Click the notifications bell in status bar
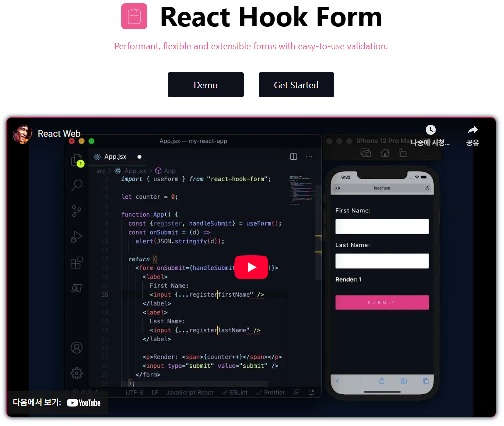Image resolution: width=504 pixels, height=426 pixels. coord(311,393)
